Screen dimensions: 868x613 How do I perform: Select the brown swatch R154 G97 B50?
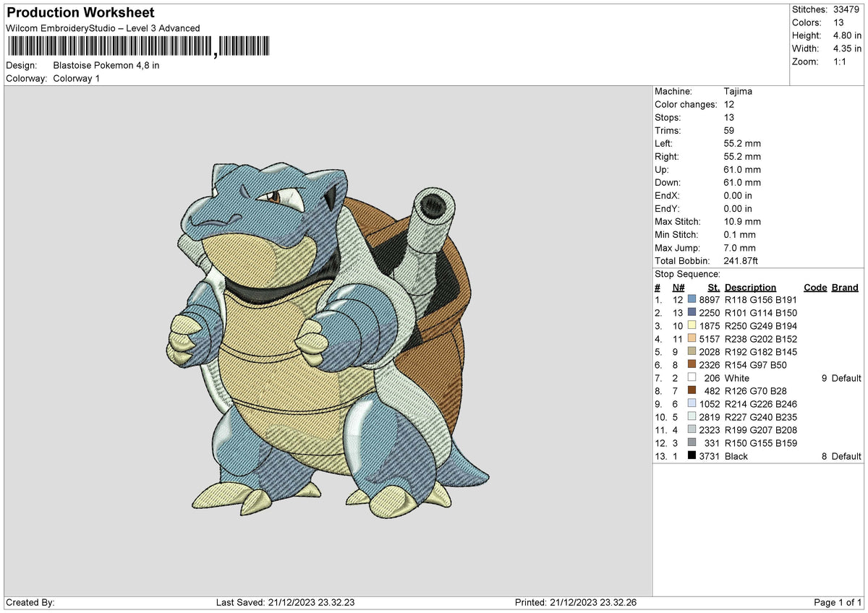pos(692,365)
